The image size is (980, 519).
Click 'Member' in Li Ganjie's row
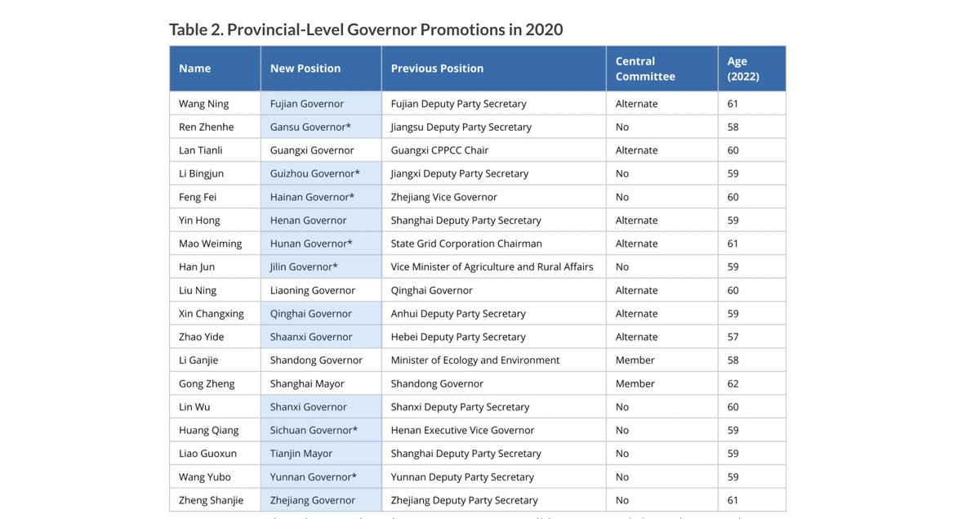pyautogui.click(x=635, y=360)
